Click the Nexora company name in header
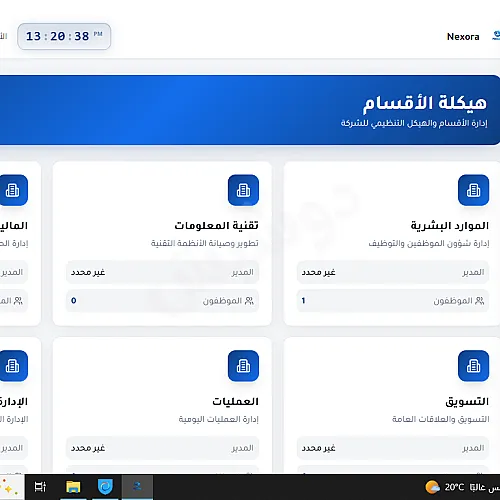Image resolution: width=500 pixels, height=500 pixels. tap(463, 37)
